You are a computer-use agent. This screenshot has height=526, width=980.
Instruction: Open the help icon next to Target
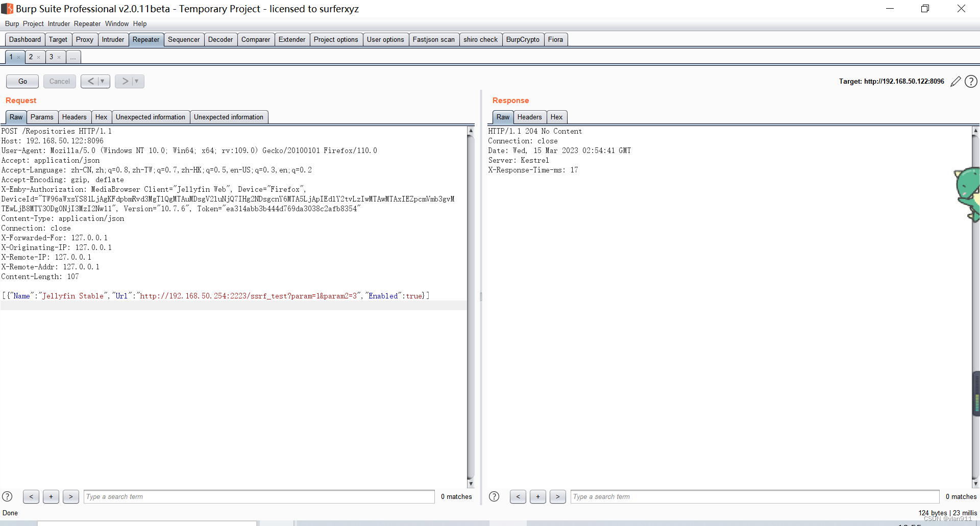click(x=971, y=82)
